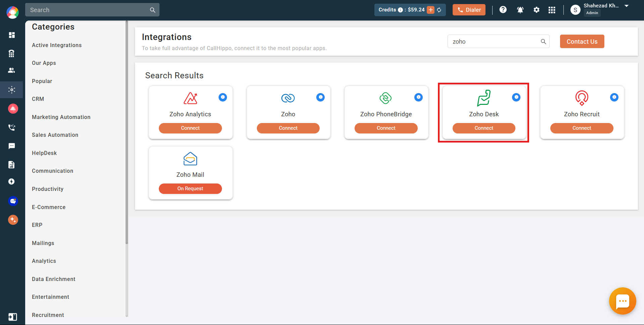
Task: Open the lightning bolt icon in sidebar
Action: coord(12,181)
